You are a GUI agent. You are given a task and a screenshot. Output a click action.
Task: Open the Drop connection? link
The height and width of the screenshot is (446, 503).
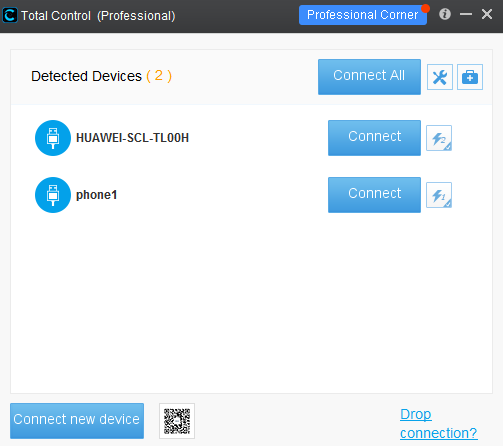click(x=438, y=424)
